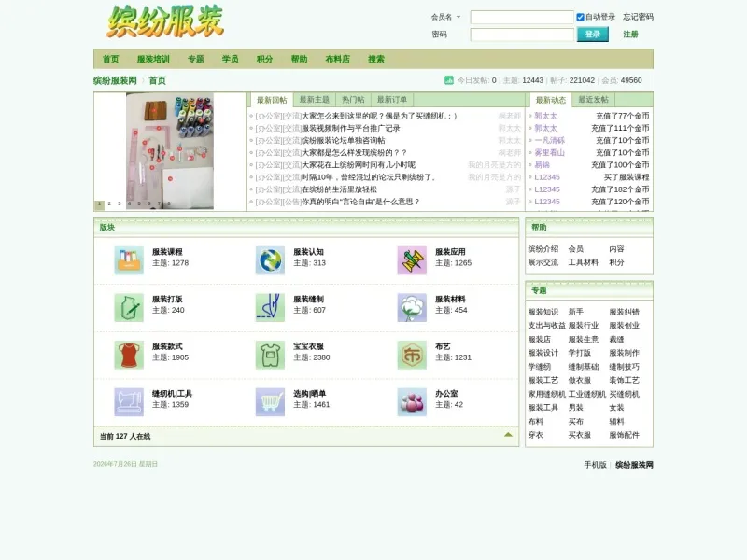Image resolution: width=747 pixels, height=560 pixels.
Task: Click the 首页 breadcrumb link
Action: pyautogui.click(x=157, y=80)
